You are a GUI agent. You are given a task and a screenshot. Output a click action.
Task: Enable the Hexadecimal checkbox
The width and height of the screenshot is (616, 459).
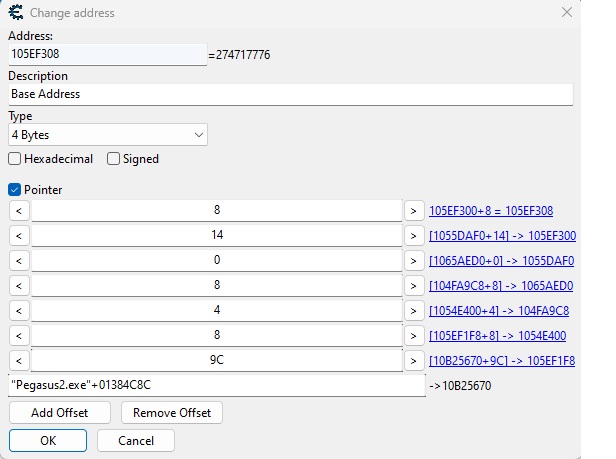[15, 159]
